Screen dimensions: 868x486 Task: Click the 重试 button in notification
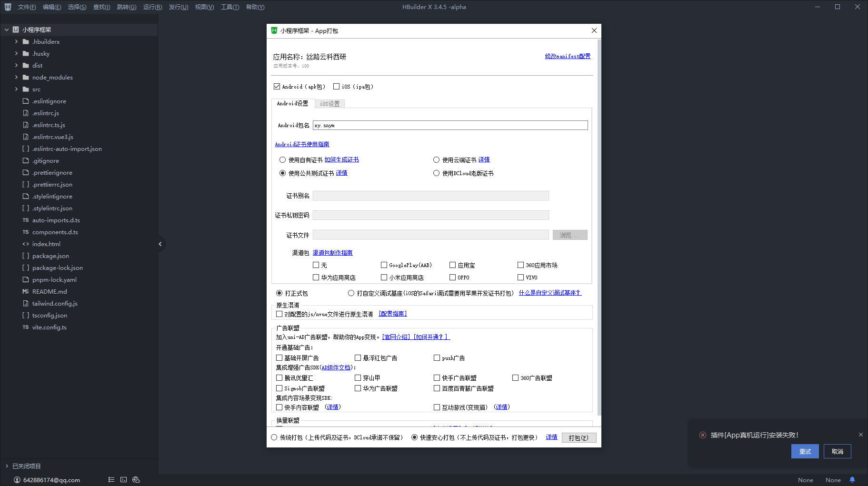pyautogui.click(x=805, y=451)
